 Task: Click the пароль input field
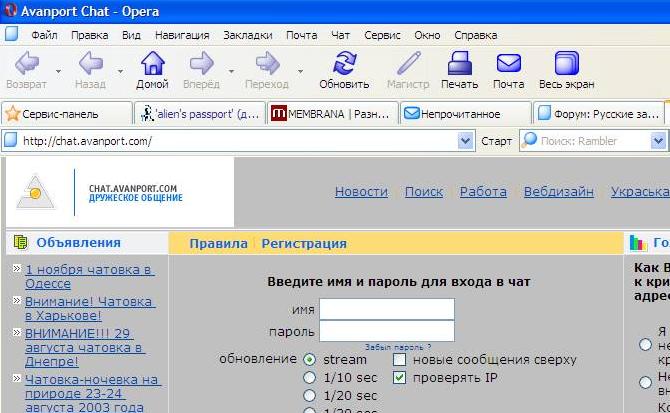pyautogui.click(x=386, y=331)
